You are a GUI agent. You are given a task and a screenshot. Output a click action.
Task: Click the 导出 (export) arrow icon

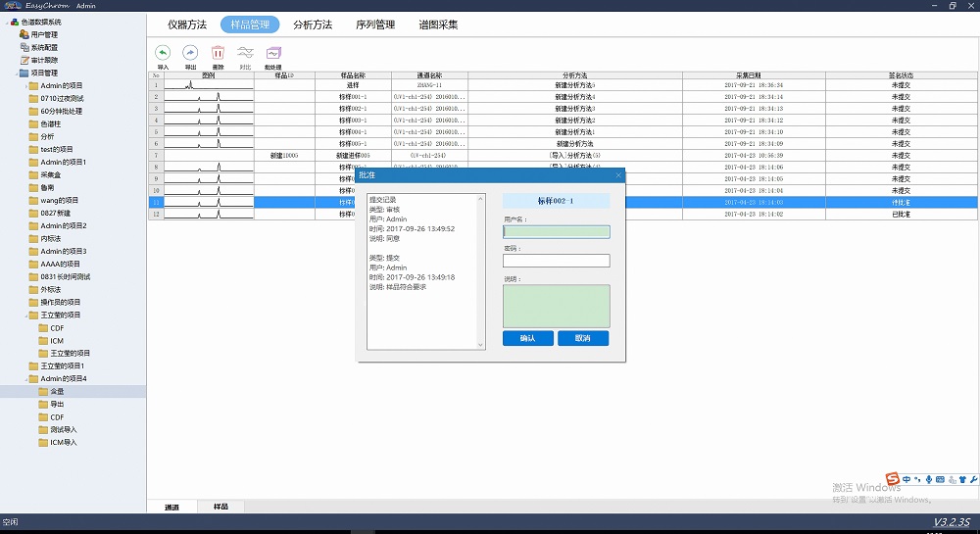click(190, 53)
